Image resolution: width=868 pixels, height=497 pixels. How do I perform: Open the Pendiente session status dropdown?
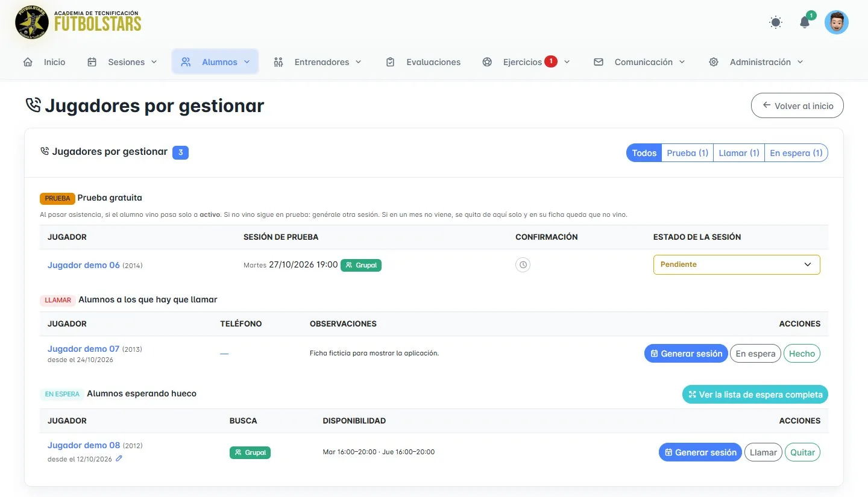point(737,264)
